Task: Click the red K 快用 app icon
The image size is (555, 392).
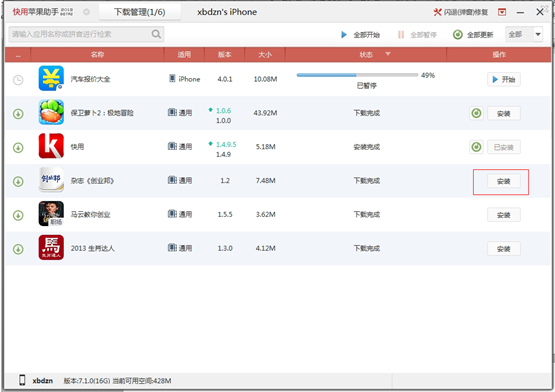Action: click(x=51, y=146)
